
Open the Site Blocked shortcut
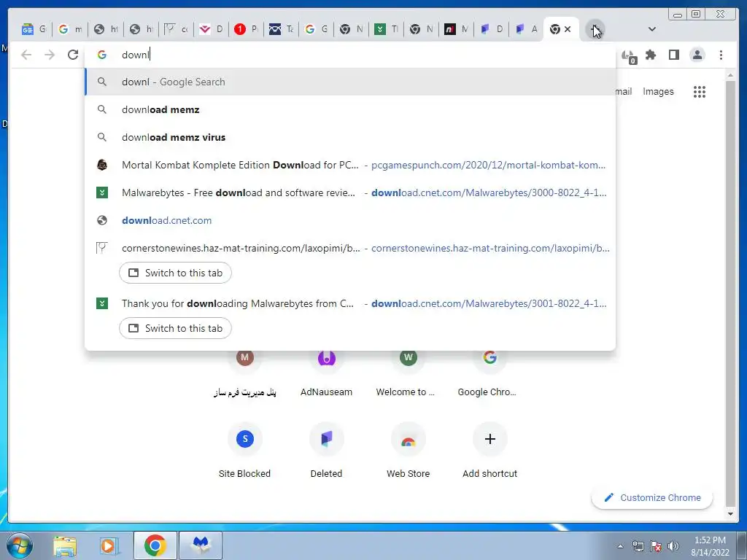click(x=244, y=450)
